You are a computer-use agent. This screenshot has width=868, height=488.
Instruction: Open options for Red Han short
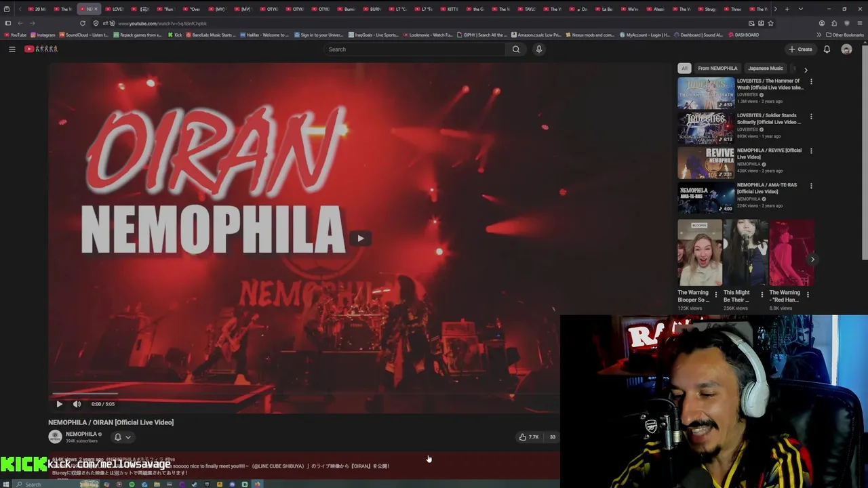tap(808, 294)
